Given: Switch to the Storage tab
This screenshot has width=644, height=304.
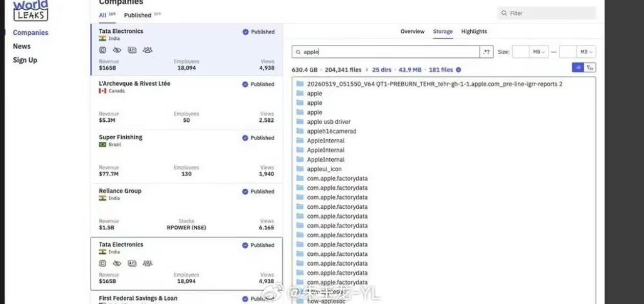Looking at the screenshot, I should [443, 32].
